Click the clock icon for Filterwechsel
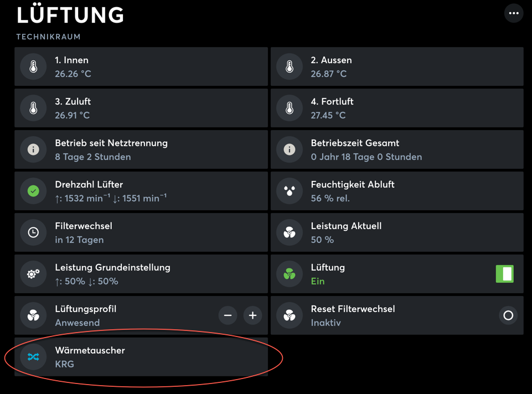The image size is (532, 394). click(x=33, y=233)
